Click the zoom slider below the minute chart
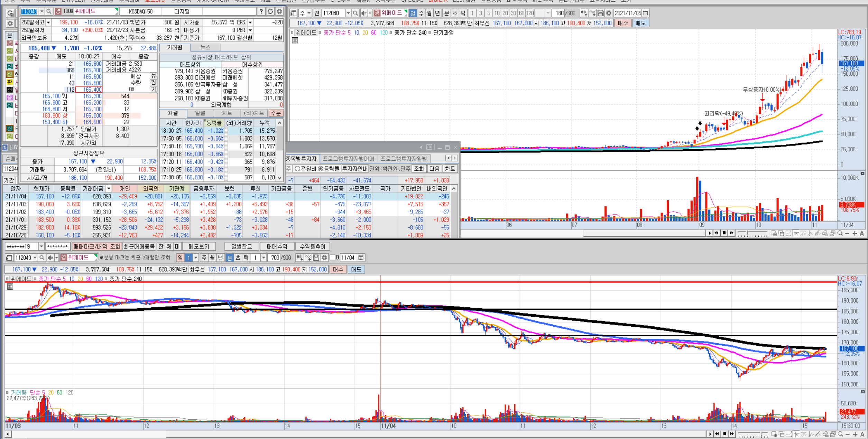The height and width of the screenshot is (439, 868). pyautogui.click(x=752, y=434)
